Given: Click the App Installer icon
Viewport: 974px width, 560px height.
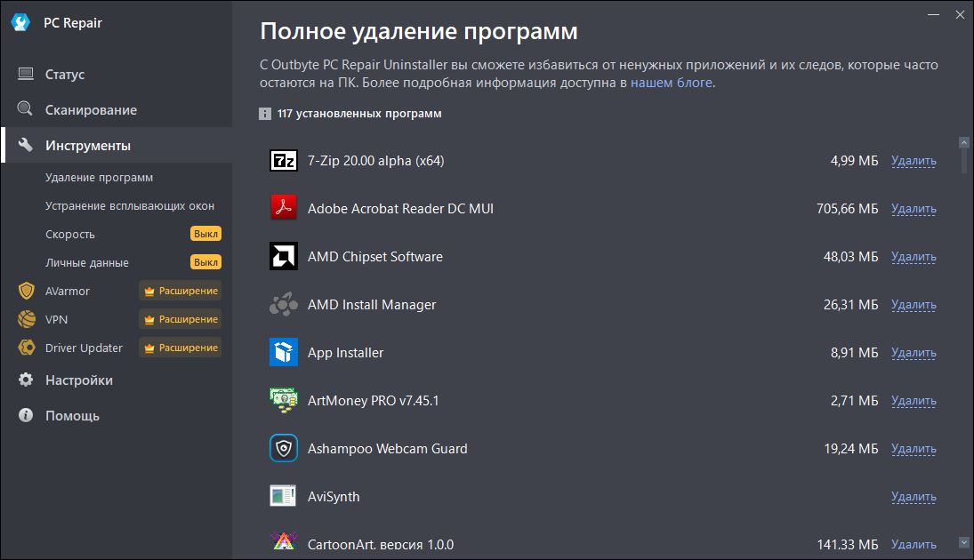Looking at the screenshot, I should [283, 352].
